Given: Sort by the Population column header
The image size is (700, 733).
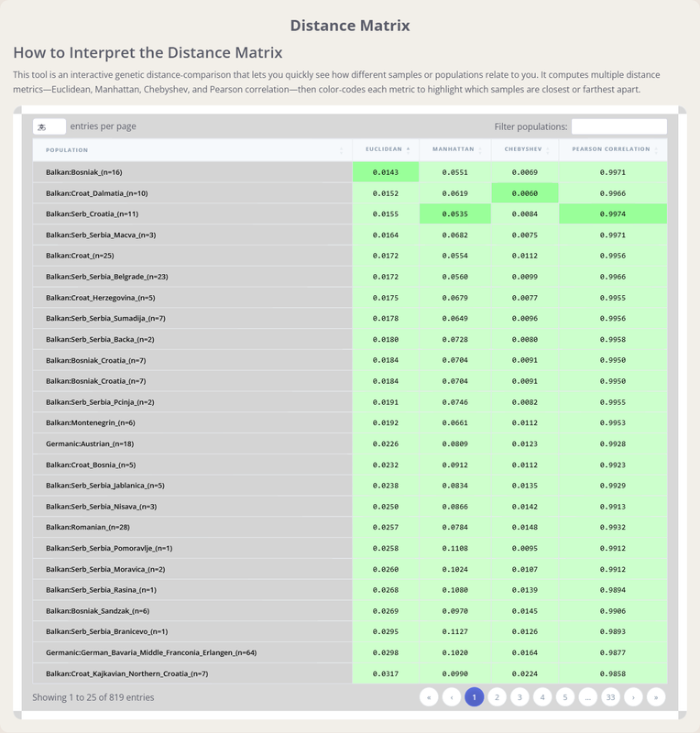Looking at the screenshot, I should pos(192,150).
